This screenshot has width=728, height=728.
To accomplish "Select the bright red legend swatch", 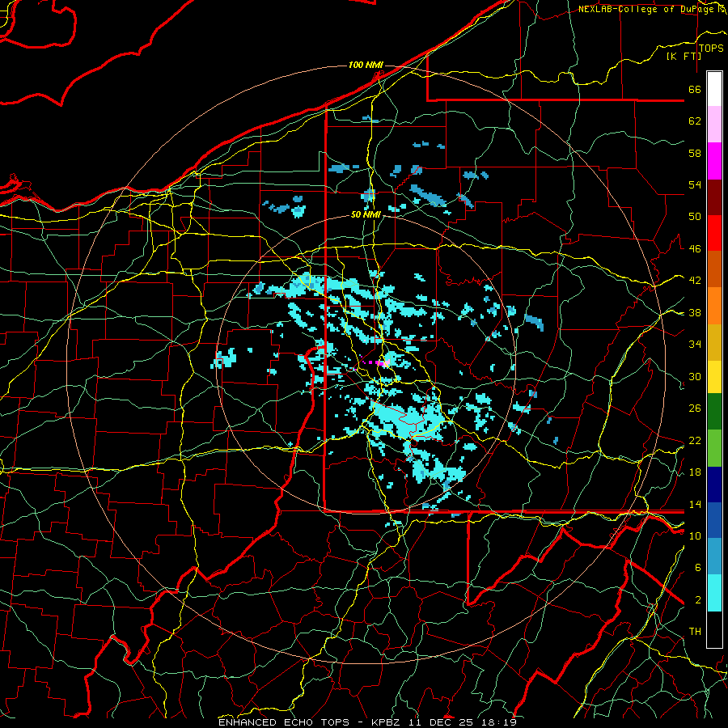I will 714,233.
